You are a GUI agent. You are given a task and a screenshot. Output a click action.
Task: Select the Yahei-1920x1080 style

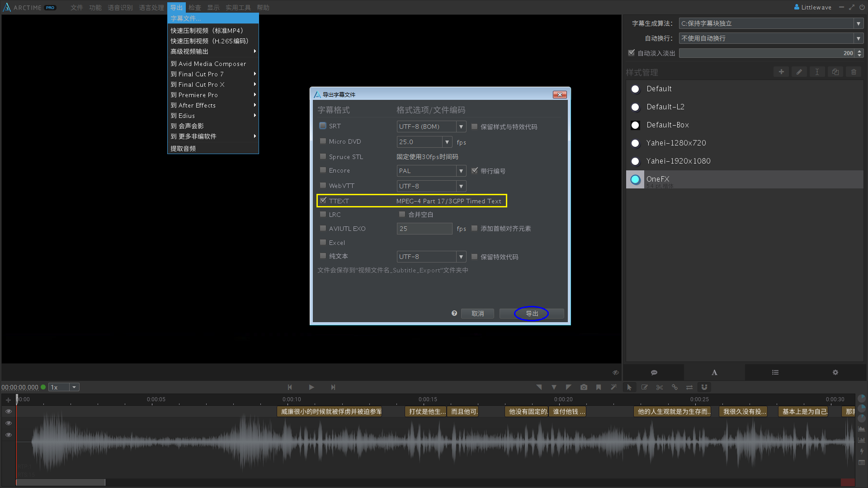745,161
